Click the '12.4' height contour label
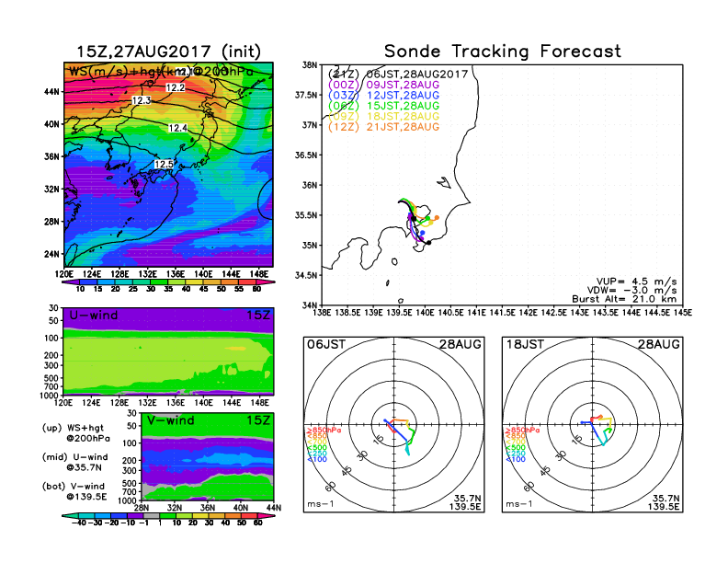 (177, 128)
